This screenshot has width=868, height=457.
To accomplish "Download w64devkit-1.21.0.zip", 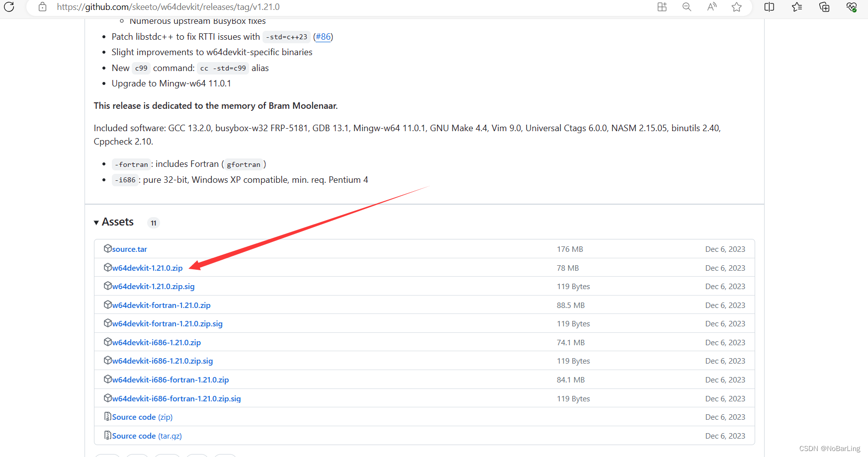I will coord(147,268).
